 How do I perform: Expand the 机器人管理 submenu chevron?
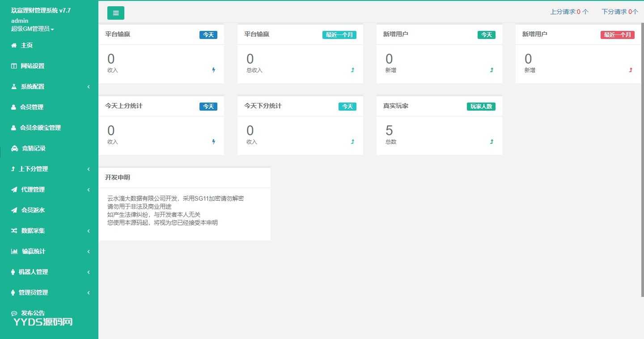click(89, 272)
